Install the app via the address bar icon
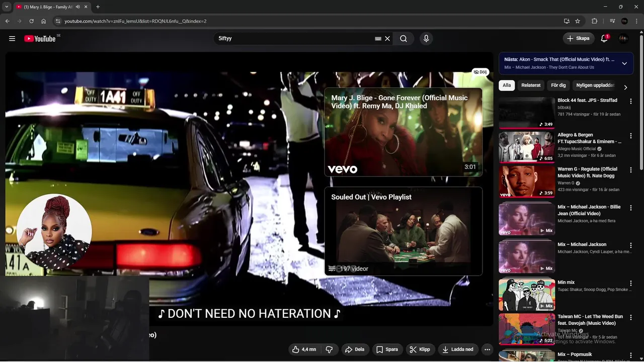 point(567,21)
